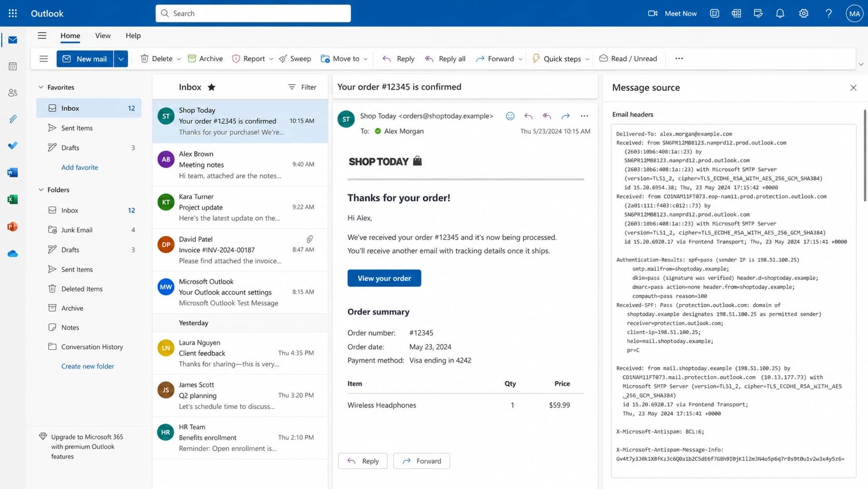The height and width of the screenshot is (489, 868).
Task: Expand the ribbon chevron at right edge
Action: click(861, 64)
